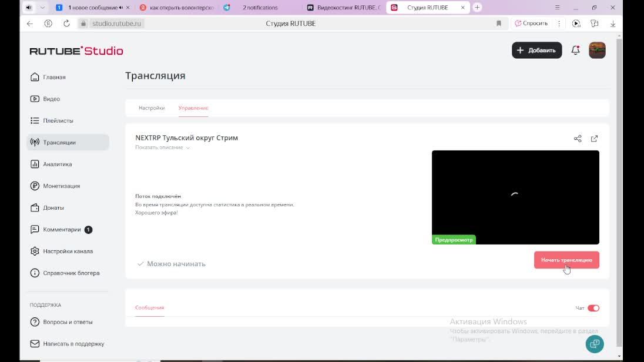
Task: Open the Донаты section
Action: pos(47,208)
